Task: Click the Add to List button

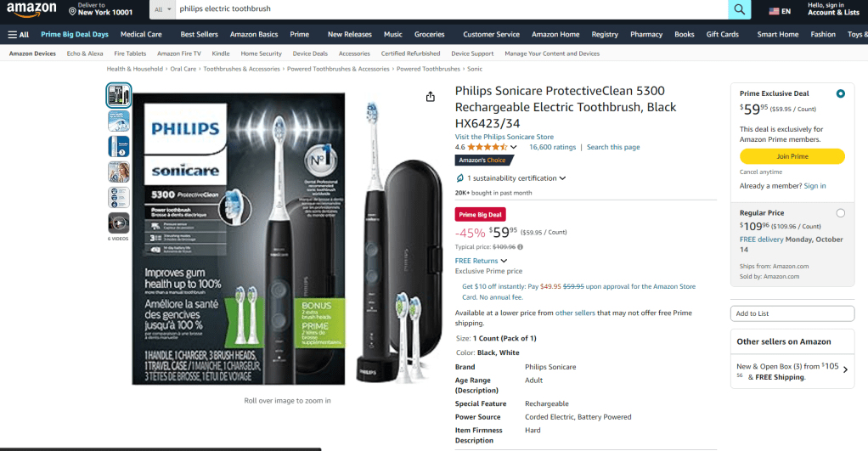Action: coord(792,313)
